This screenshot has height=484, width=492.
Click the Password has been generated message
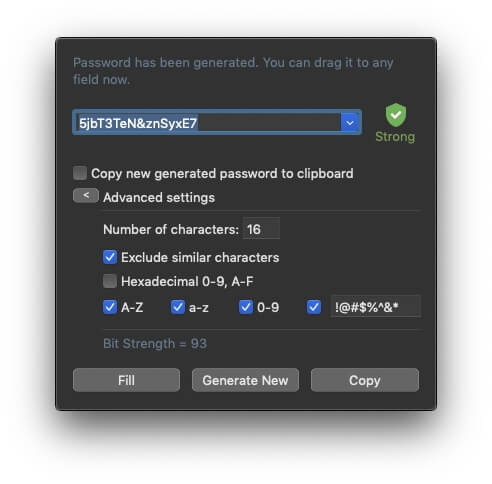pyautogui.click(x=233, y=71)
